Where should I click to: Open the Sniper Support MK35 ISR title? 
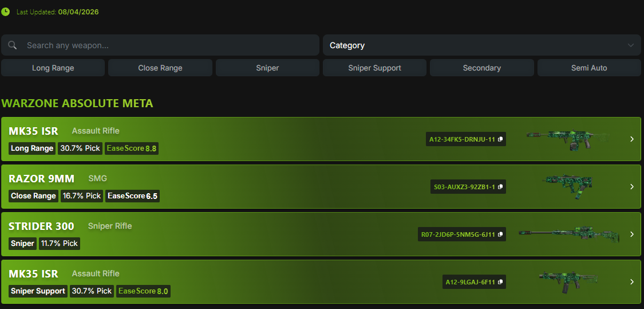pos(33,274)
